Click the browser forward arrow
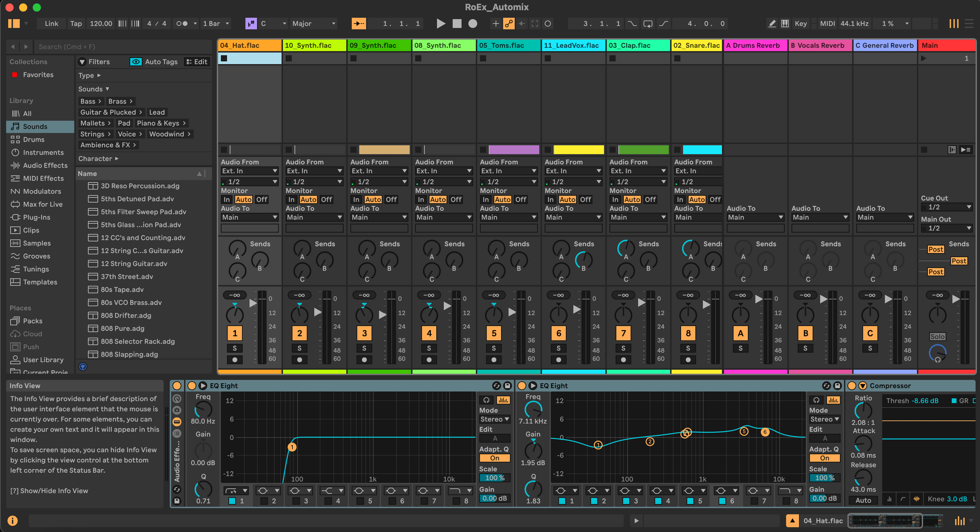The image size is (980, 532). pyautogui.click(x=26, y=47)
